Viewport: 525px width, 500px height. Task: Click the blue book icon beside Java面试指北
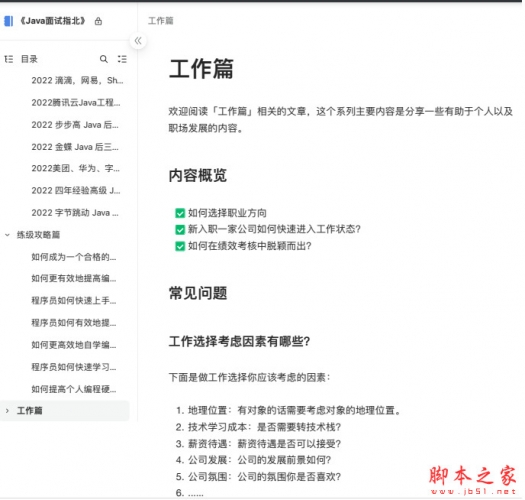9,21
